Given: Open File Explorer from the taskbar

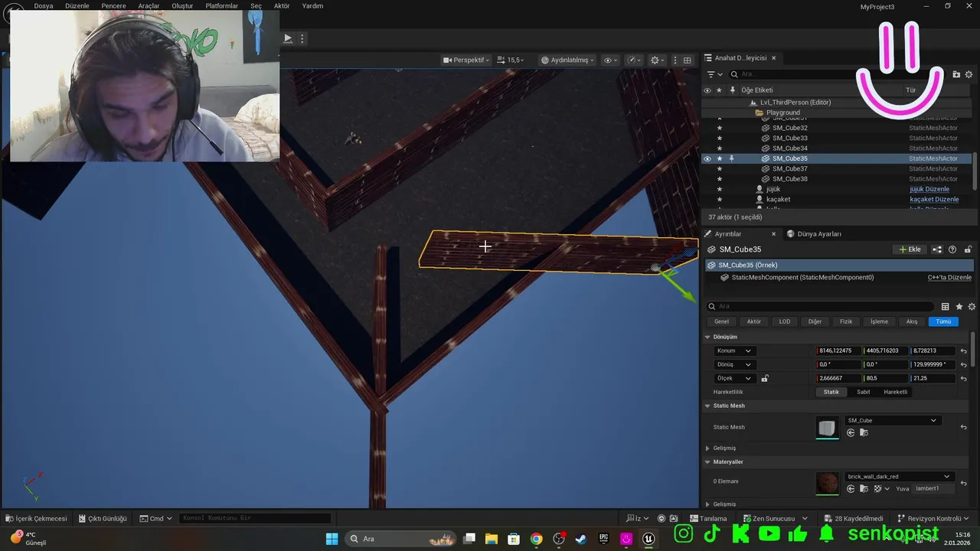Looking at the screenshot, I should [x=492, y=539].
